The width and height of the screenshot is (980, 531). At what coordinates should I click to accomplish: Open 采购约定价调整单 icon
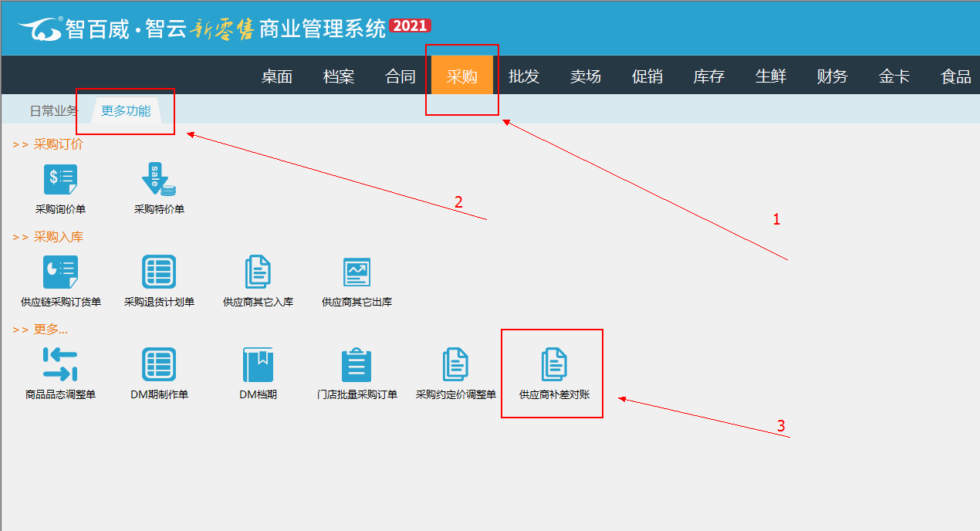coord(455,365)
